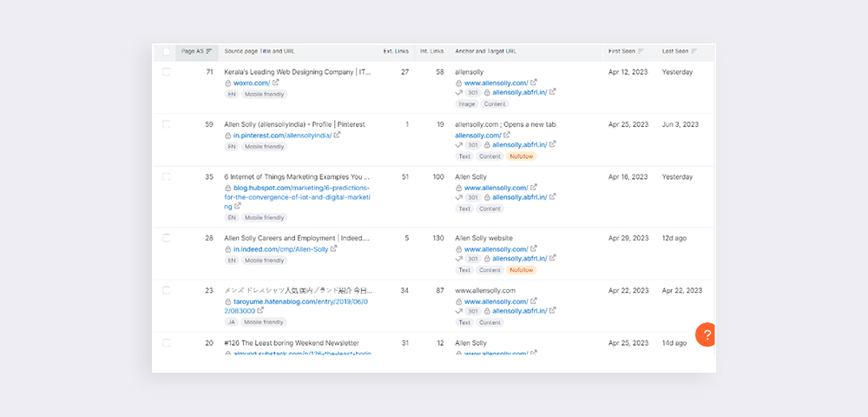Click First Seen date Apr 12, 2023
This screenshot has width=868, height=417.
(x=628, y=72)
